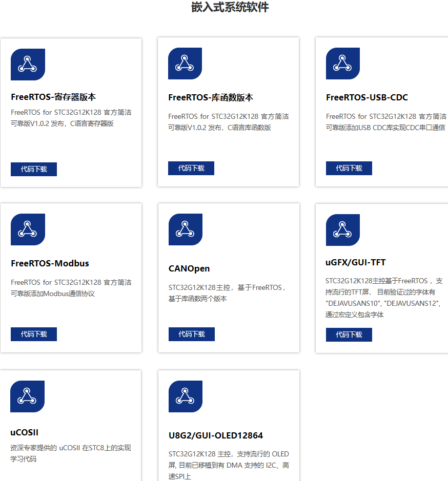Click description about Modbus通信协议
Screen dimensions: 448x481
71,288
